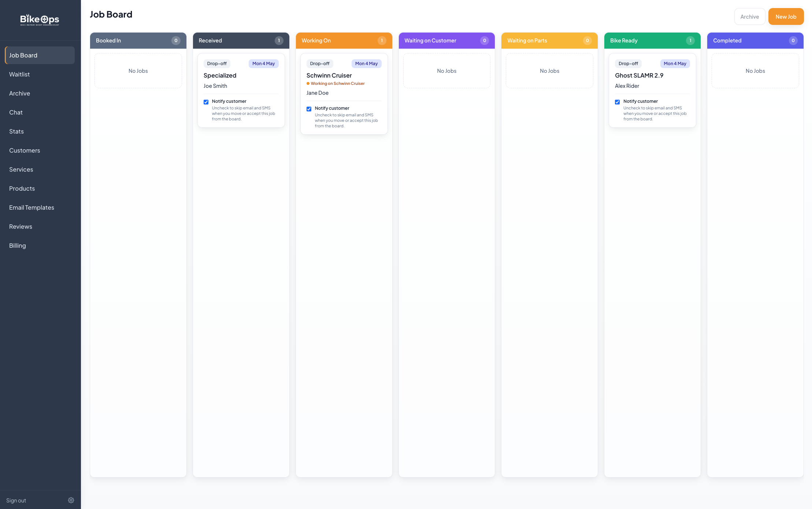
Task: Click the Mon 4 May tag on Schwinn Cruiser card
Action: [367, 64]
